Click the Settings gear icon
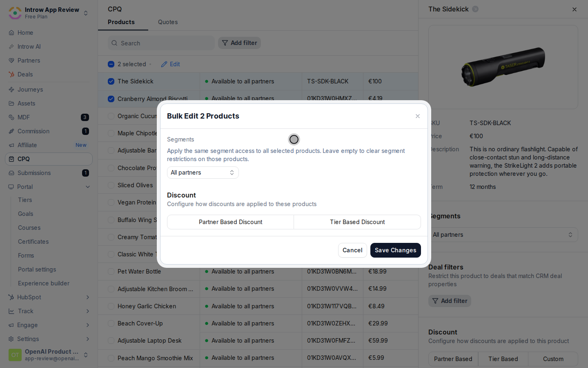This screenshot has height=368, width=588. click(11, 339)
